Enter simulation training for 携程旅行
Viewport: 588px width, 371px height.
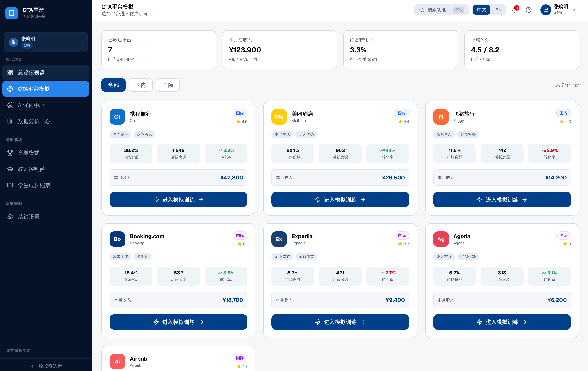click(178, 200)
